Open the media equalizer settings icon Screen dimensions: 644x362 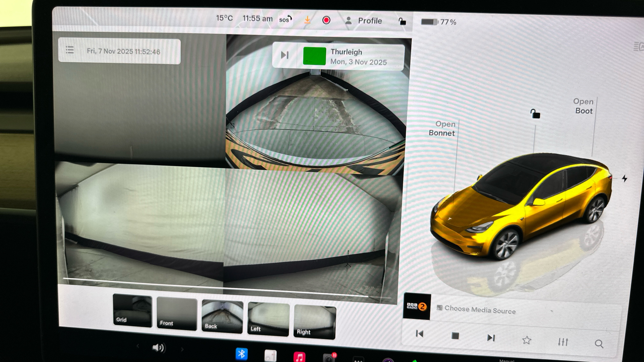pos(562,342)
